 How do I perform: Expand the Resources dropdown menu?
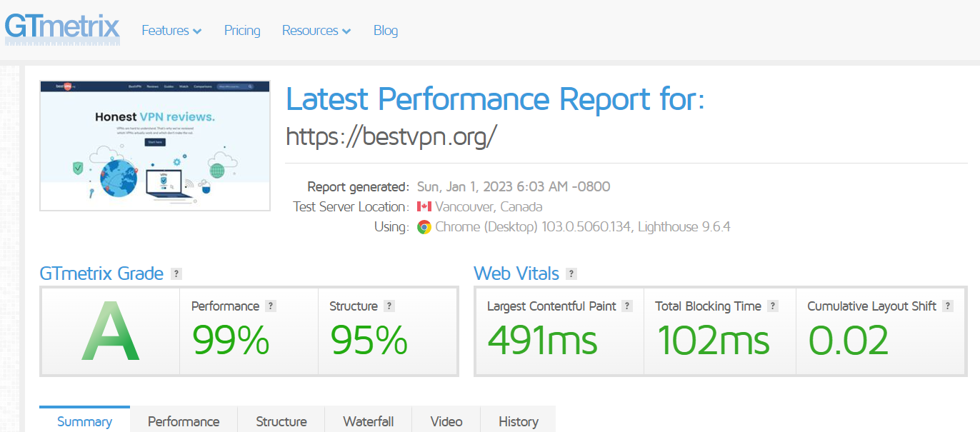(316, 31)
